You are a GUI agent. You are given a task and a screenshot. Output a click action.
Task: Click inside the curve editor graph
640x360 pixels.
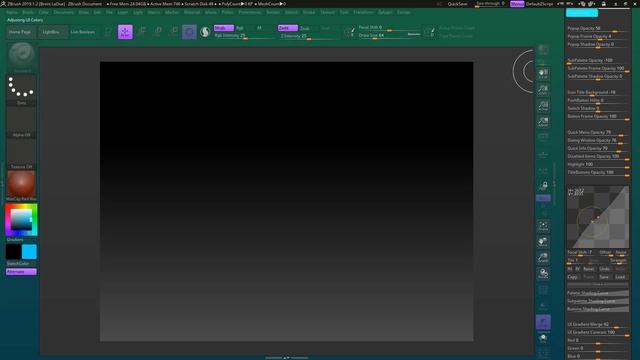point(598,217)
